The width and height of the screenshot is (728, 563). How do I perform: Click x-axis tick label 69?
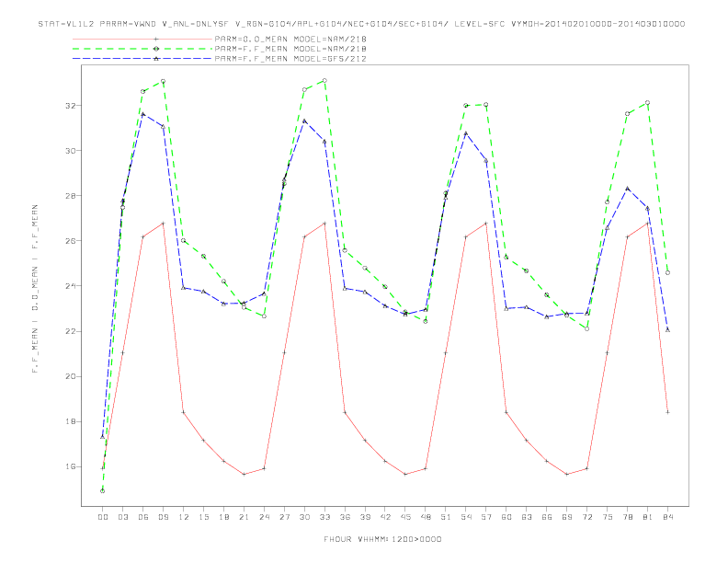pos(567,517)
